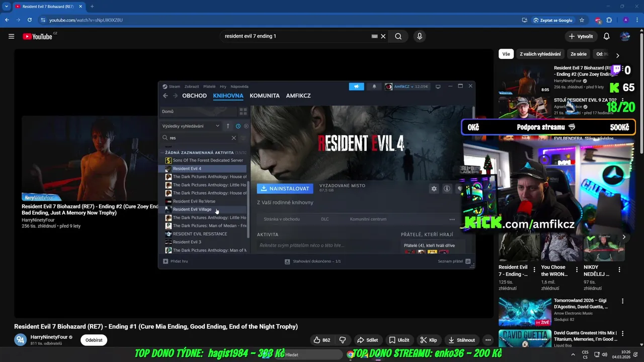The height and width of the screenshot is (362, 644).
Task: Open menu for Tomorrowland 2026 video
Action: point(622,301)
